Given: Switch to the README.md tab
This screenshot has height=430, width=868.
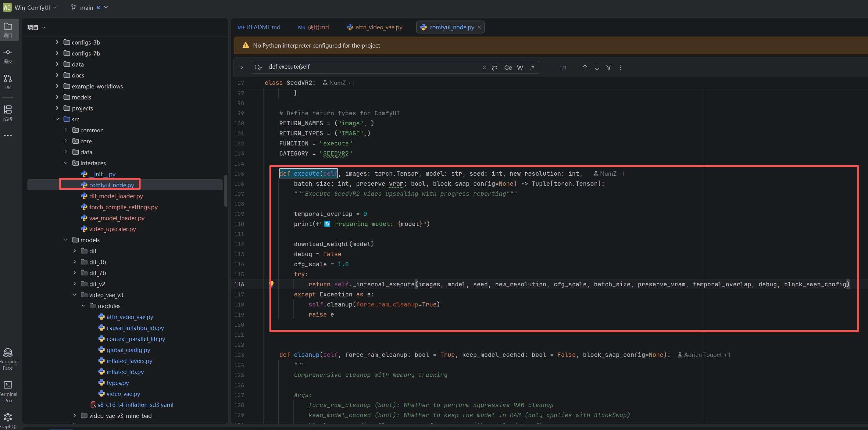Looking at the screenshot, I should point(259,27).
